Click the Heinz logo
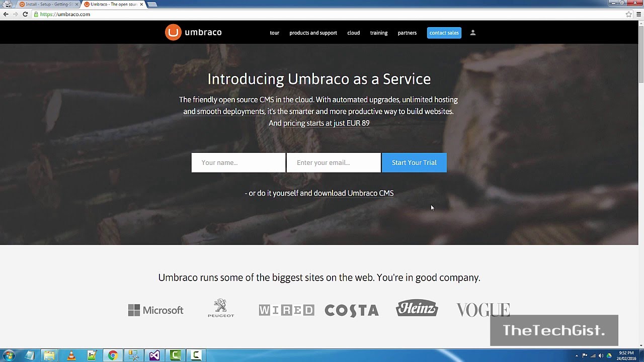This screenshot has height=362, width=644. [417, 308]
